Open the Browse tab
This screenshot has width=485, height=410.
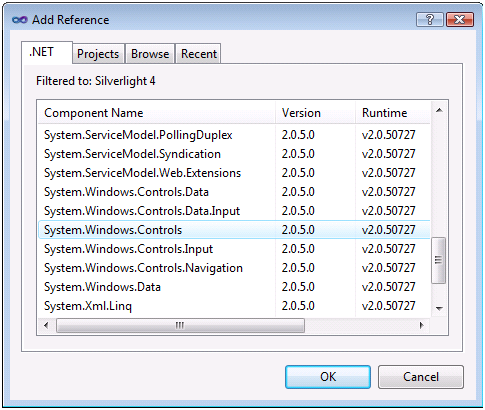150,54
